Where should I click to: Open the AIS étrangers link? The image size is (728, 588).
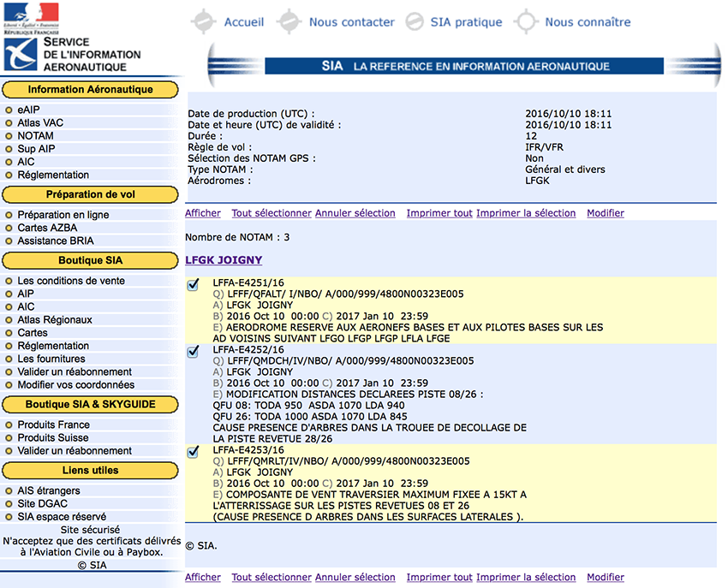click(49, 490)
